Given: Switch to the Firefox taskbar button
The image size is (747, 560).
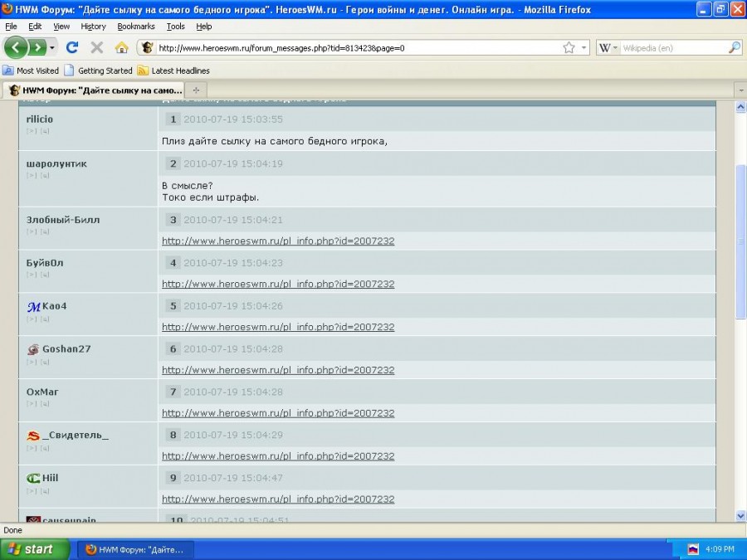Looking at the screenshot, I should [135, 549].
